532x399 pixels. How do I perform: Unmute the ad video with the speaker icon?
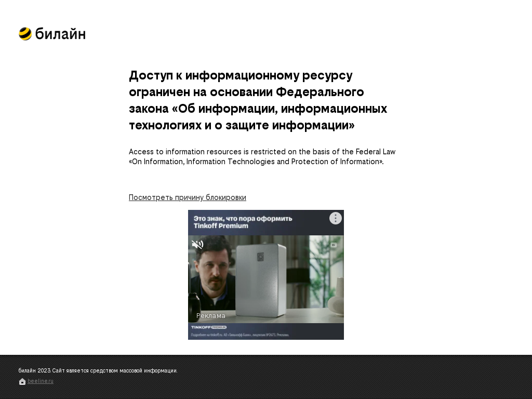coord(197,244)
